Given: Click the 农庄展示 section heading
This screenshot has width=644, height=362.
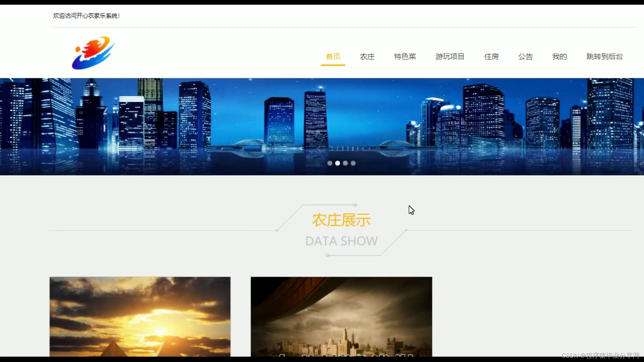Looking at the screenshot, I should coord(341,220).
